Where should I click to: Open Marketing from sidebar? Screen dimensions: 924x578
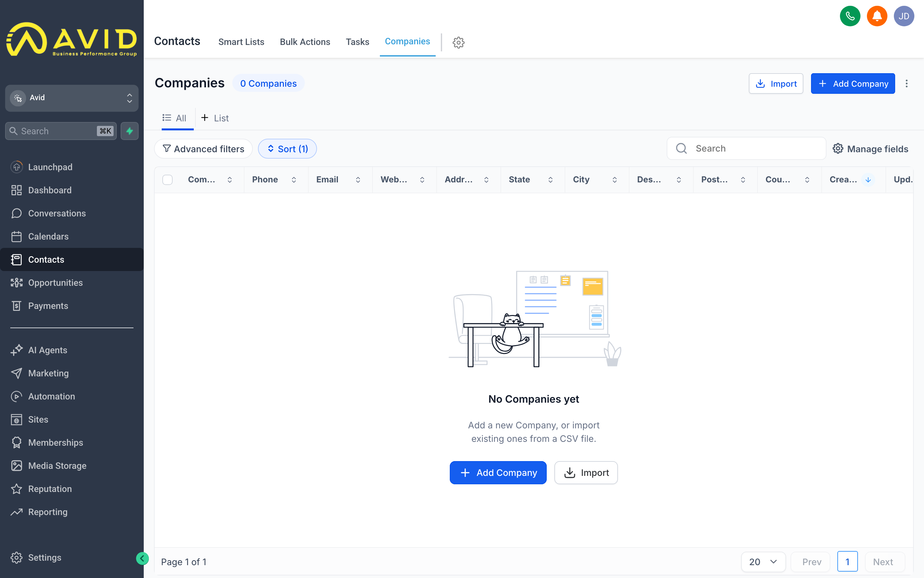[x=72, y=373]
